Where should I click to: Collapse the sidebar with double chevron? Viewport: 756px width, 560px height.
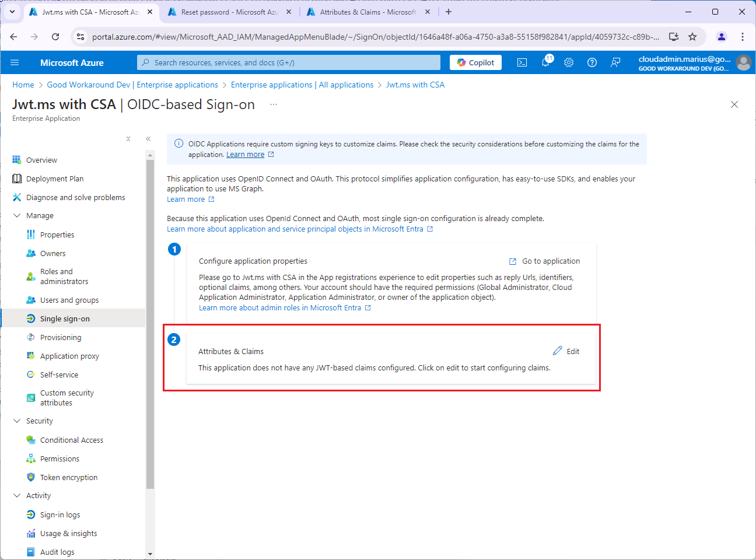click(x=148, y=139)
